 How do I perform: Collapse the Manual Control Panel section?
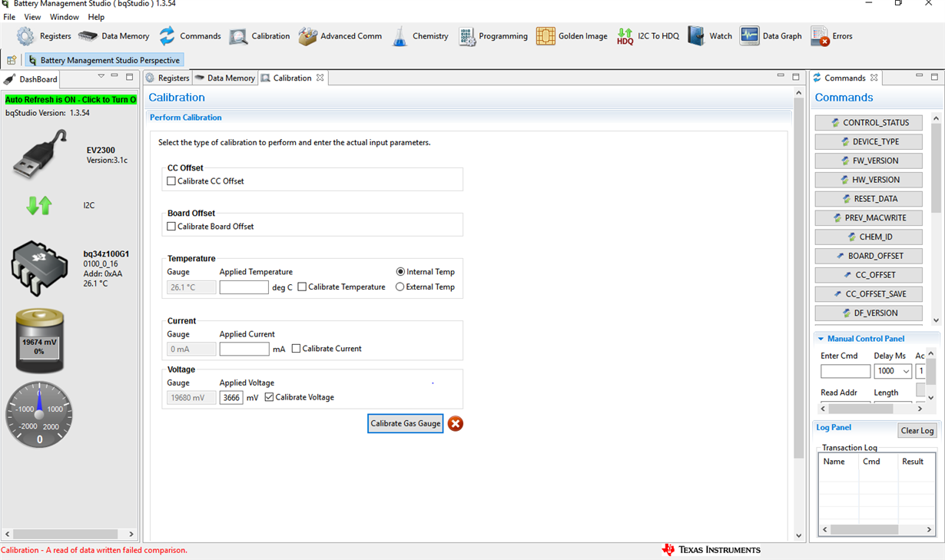(821, 339)
